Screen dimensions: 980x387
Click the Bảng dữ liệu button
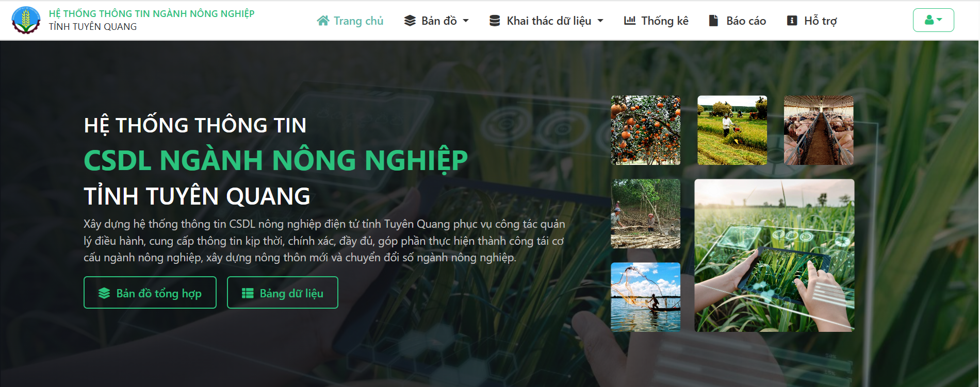tap(283, 293)
